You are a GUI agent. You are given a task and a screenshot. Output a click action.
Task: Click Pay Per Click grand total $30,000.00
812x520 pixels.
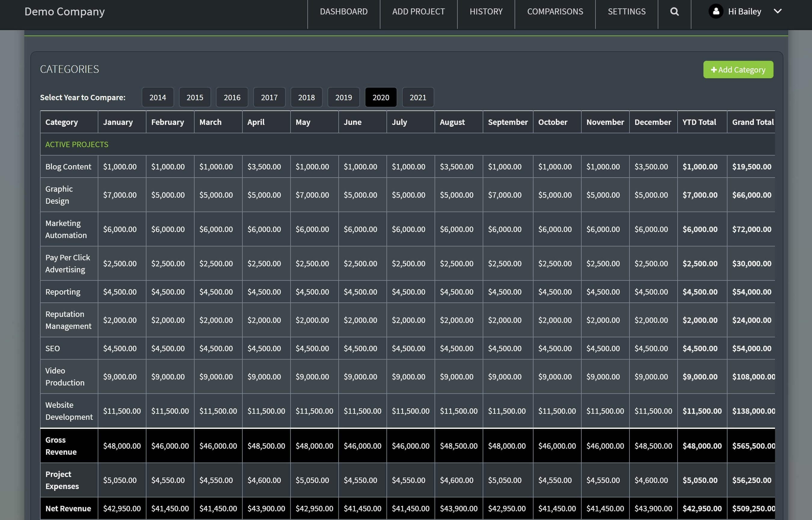pyautogui.click(x=751, y=263)
